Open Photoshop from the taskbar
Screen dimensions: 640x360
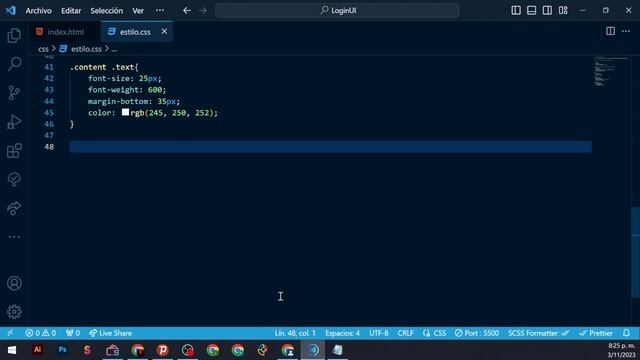[62, 350]
